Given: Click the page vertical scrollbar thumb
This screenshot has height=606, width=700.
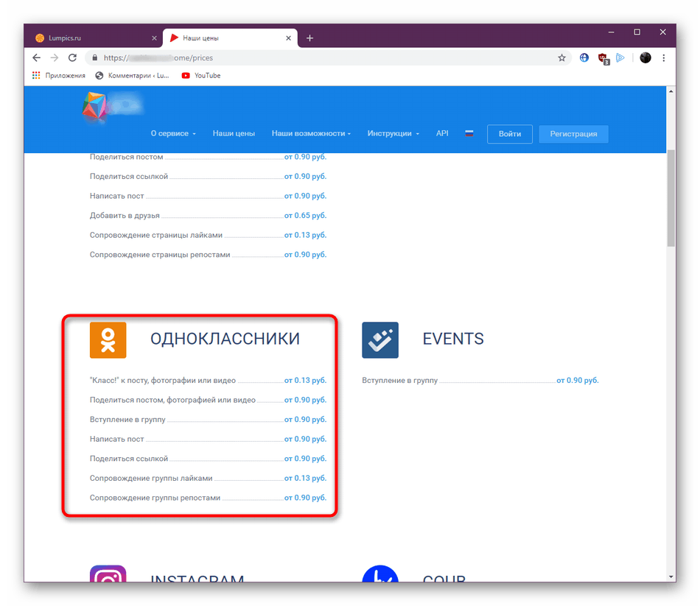Looking at the screenshot, I should tap(671, 199).
